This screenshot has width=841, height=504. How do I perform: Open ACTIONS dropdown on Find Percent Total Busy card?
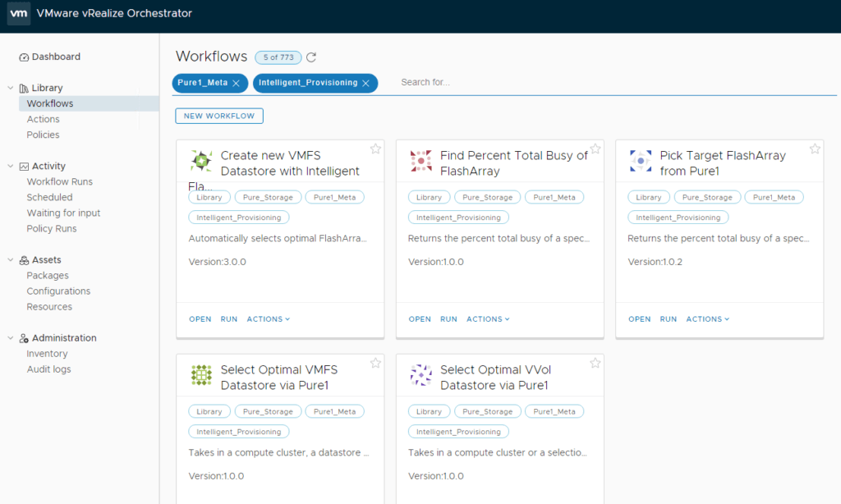(x=488, y=319)
